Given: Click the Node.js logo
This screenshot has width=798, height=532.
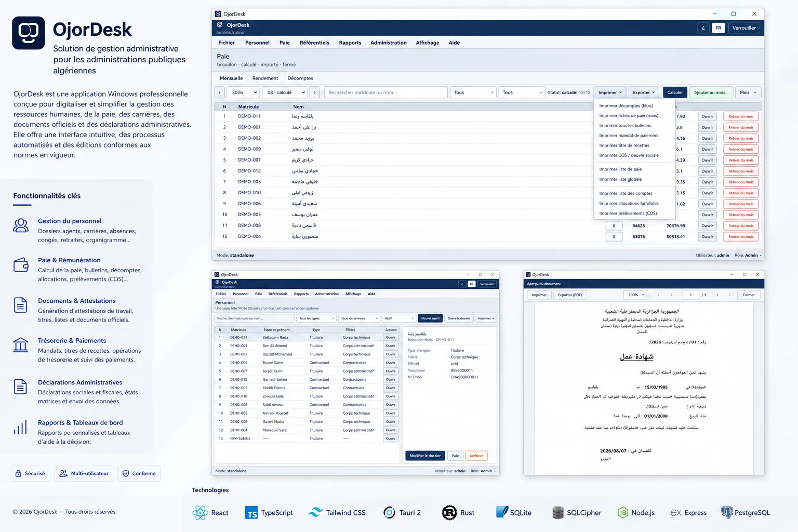Looking at the screenshot, I should [622, 513].
